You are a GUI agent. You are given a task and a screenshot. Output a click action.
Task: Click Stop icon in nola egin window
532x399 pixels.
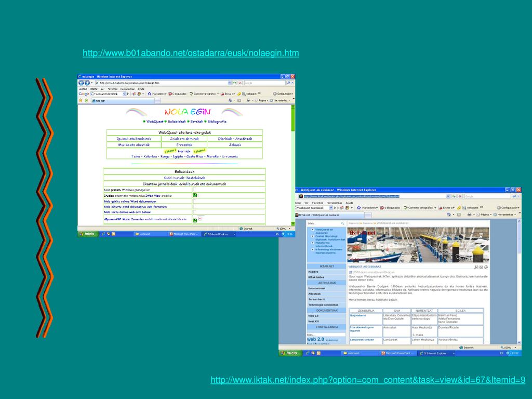240,83
